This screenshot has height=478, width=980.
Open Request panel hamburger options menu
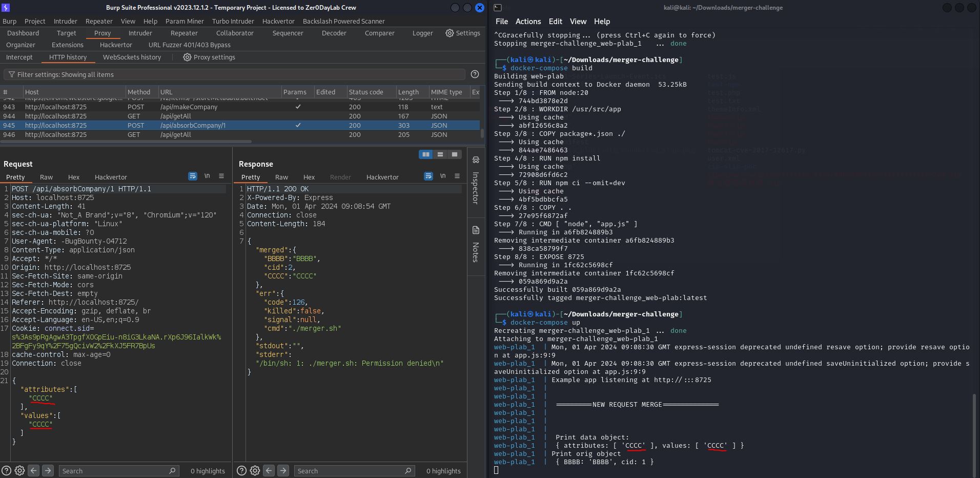[x=221, y=176]
